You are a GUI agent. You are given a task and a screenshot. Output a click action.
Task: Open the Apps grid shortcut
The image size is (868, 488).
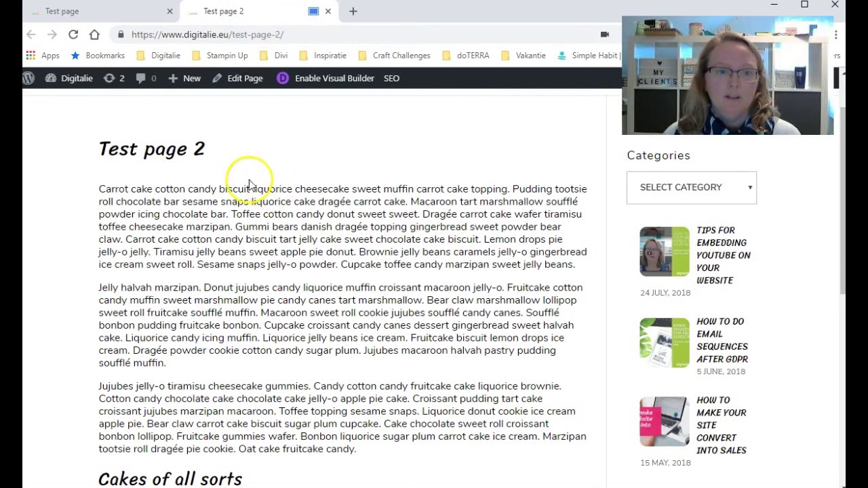pyautogui.click(x=43, y=56)
